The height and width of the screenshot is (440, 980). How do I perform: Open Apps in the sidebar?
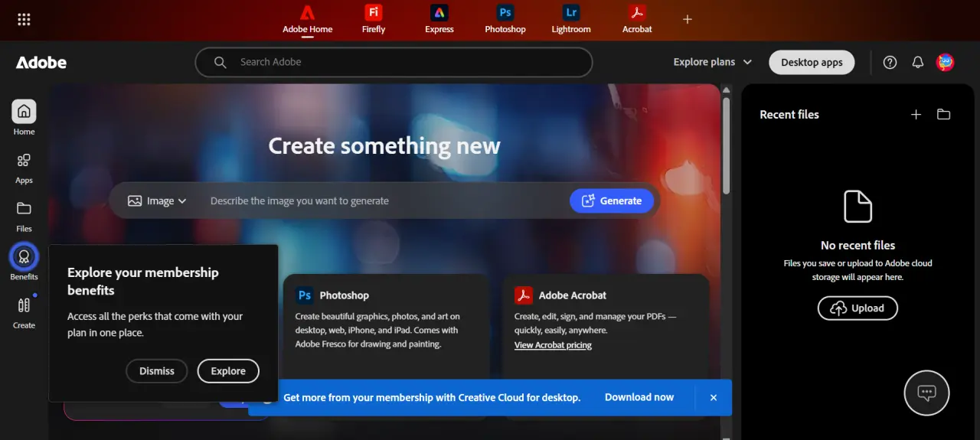point(24,168)
